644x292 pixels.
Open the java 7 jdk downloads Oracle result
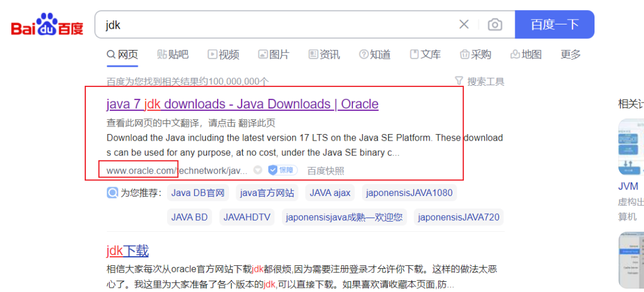[242, 104]
